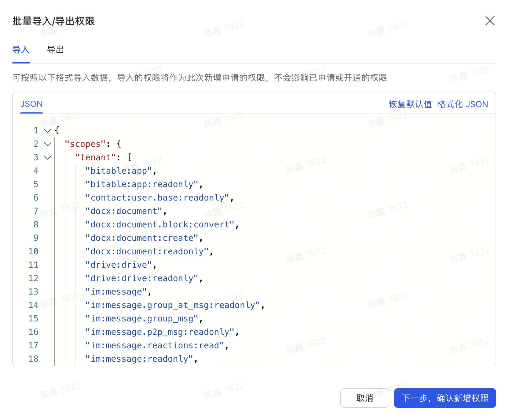Close the 批量导入/导出权限 dialog

pyautogui.click(x=490, y=21)
